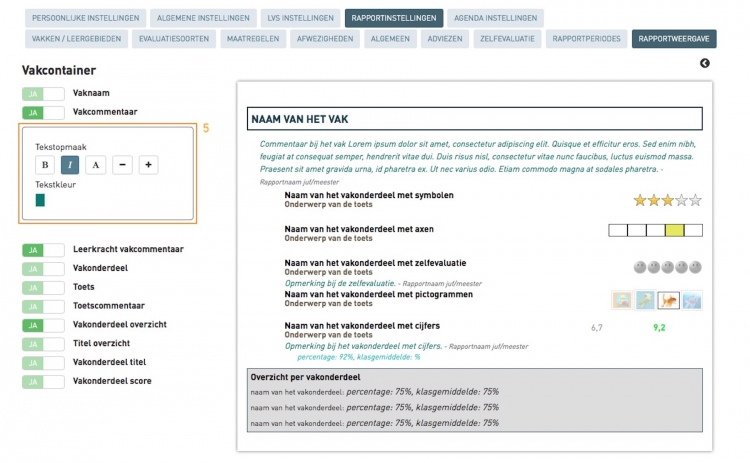Switch to Afwezigheden subtab
This screenshot has width=750, height=463.
[325, 39]
